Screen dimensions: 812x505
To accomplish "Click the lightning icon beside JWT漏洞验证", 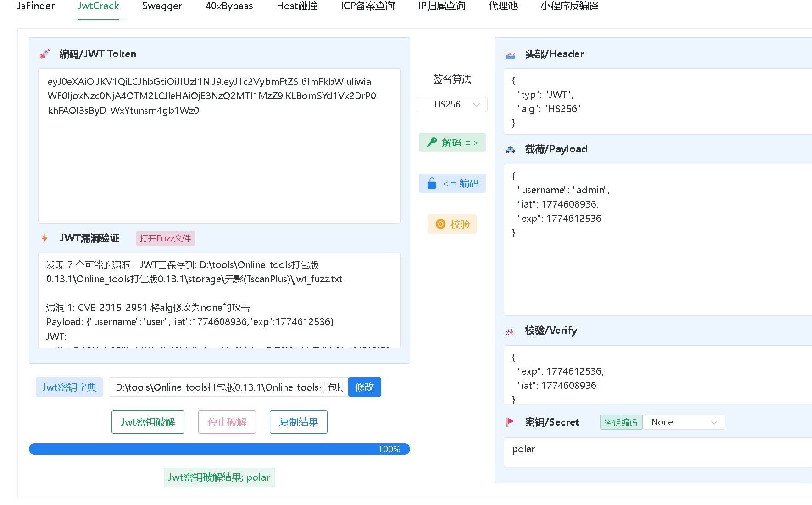I will pos(44,238).
